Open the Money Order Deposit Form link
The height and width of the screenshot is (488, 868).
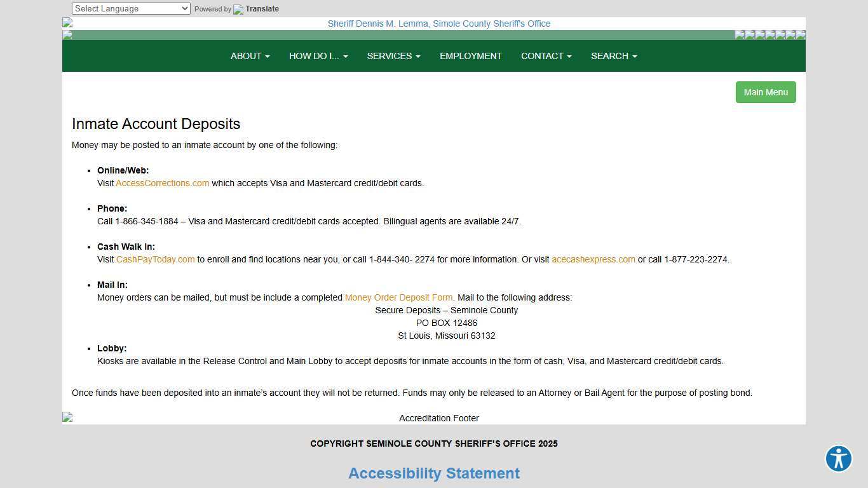coord(398,297)
